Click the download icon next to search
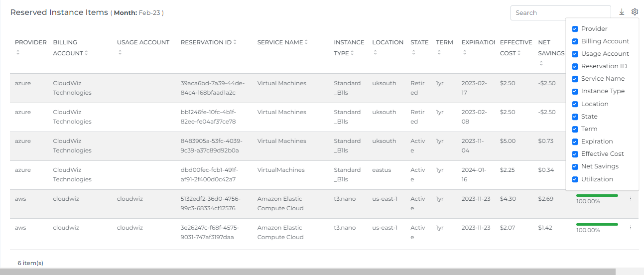 point(622,12)
